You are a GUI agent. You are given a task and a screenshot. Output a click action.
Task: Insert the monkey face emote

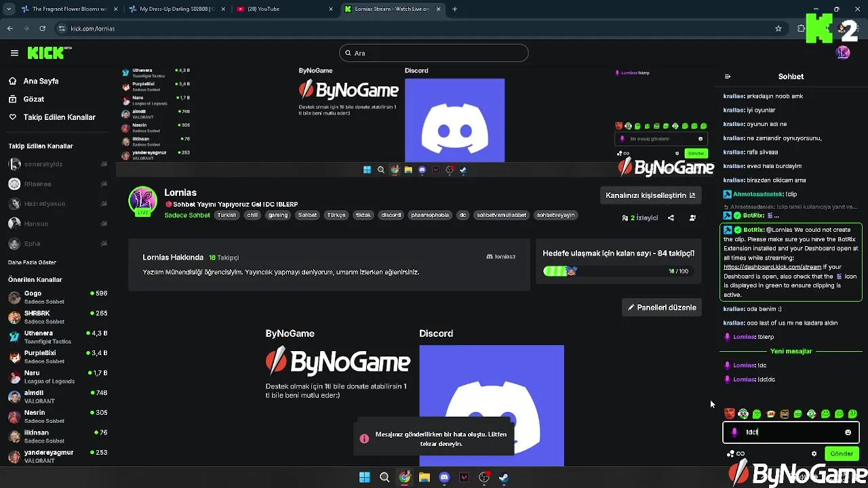[770, 413]
